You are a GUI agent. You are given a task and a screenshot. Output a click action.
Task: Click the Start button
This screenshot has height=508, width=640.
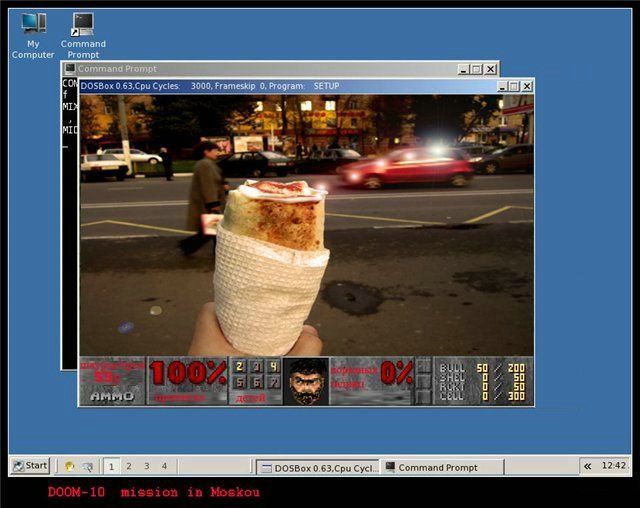click(x=30, y=466)
